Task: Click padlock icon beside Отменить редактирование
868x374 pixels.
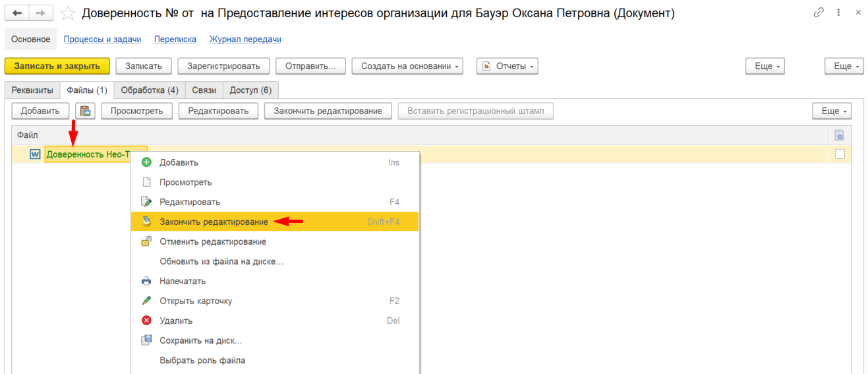Action: click(x=147, y=241)
